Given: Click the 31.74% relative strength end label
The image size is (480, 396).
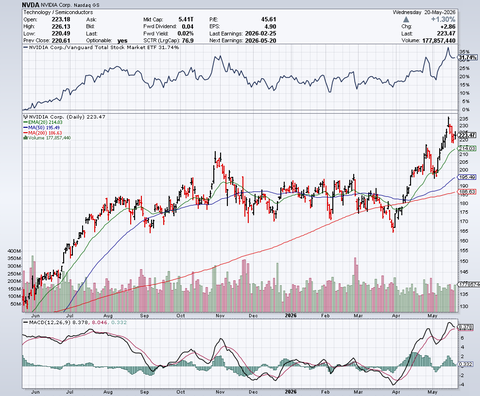Looking at the screenshot, I should pos(468,58).
